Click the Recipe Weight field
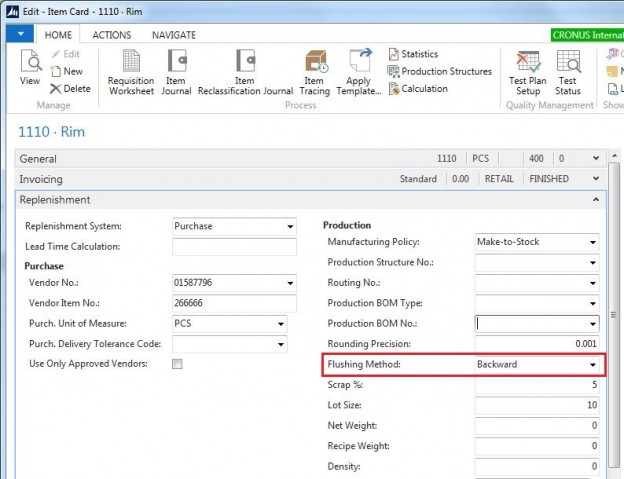Image resolution: width=624 pixels, height=479 pixels. 537,446
